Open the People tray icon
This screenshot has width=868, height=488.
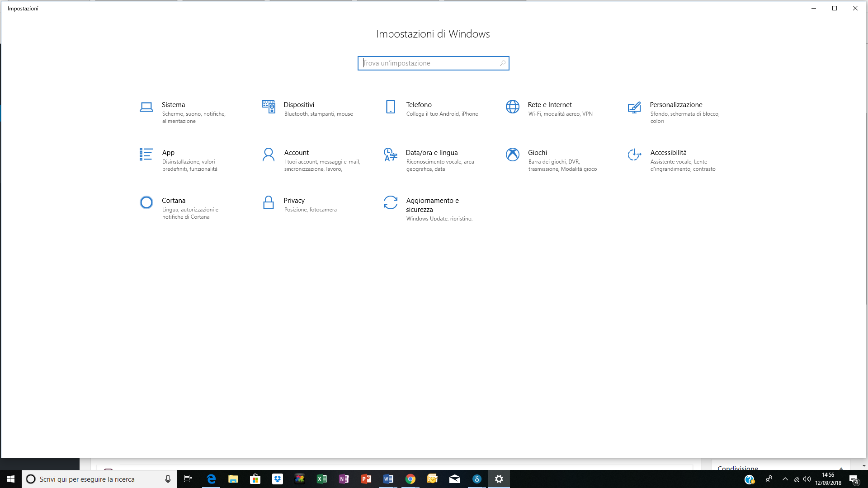(769, 479)
